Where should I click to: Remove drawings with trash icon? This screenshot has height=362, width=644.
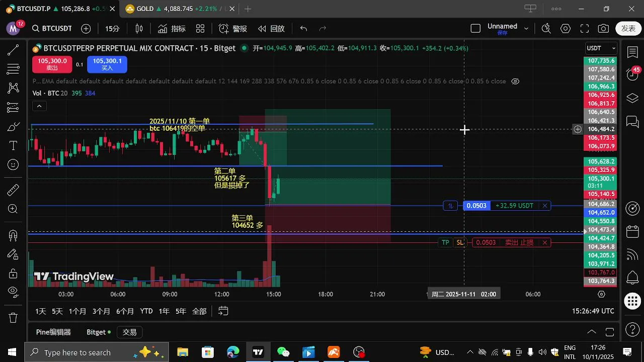click(x=13, y=318)
